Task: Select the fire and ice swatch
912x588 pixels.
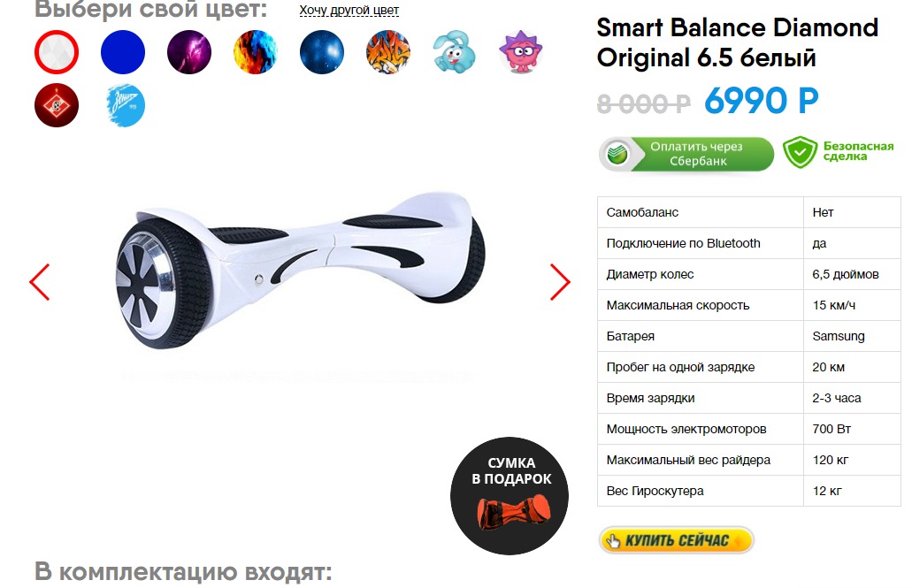Action: 256,52
